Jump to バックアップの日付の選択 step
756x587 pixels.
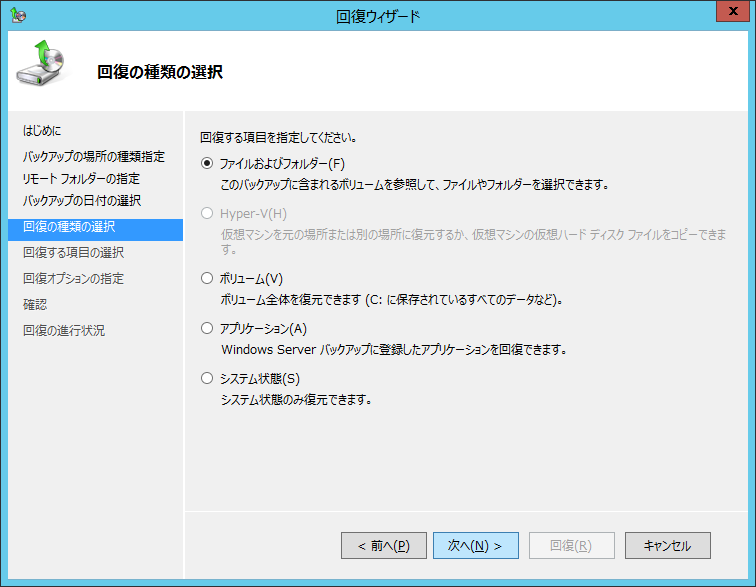tap(82, 201)
